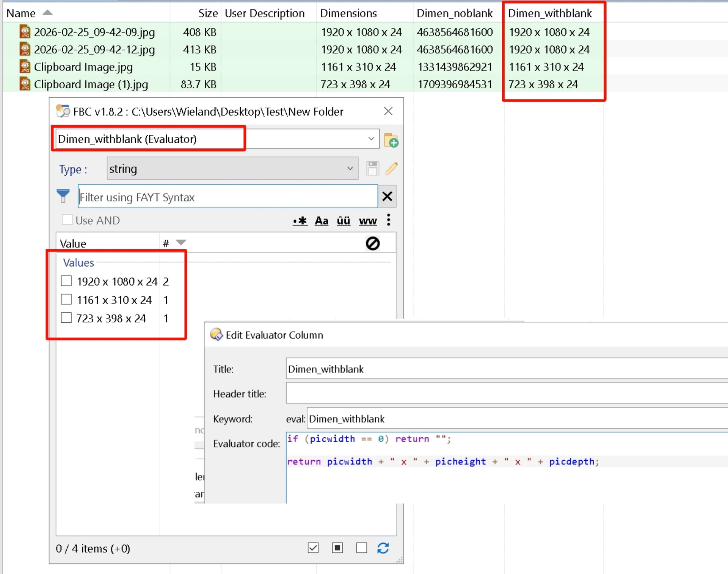728x574 pixels.
Task: Clear the filter with X button
Action: (x=387, y=196)
